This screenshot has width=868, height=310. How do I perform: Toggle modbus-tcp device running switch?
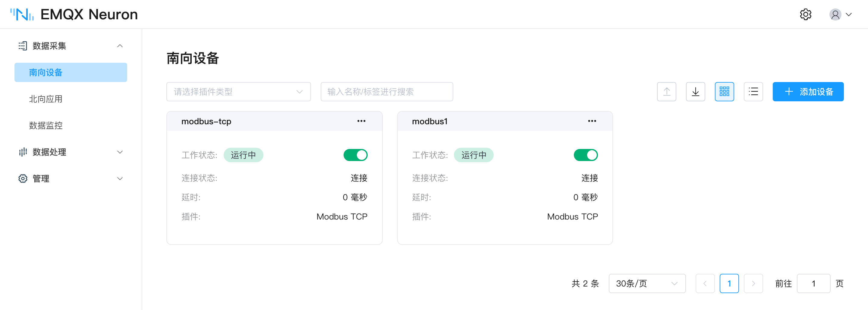click(356, 155)
